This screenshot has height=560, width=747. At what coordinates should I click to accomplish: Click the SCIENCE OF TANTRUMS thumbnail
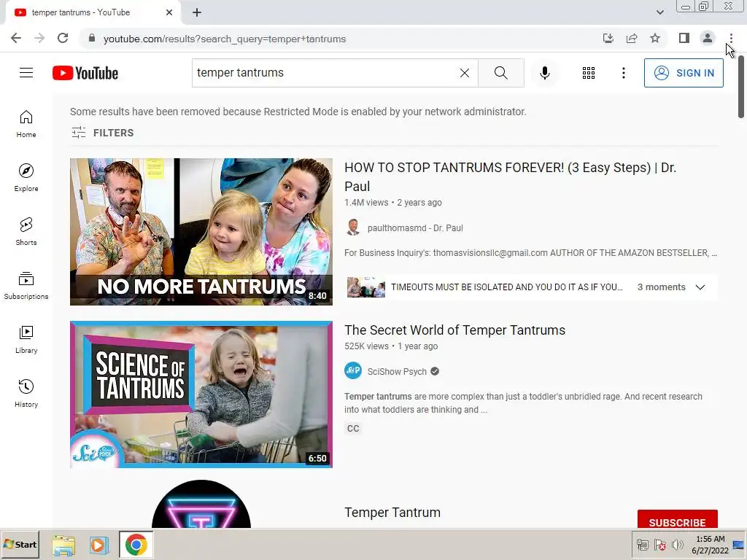coord(201,394)
